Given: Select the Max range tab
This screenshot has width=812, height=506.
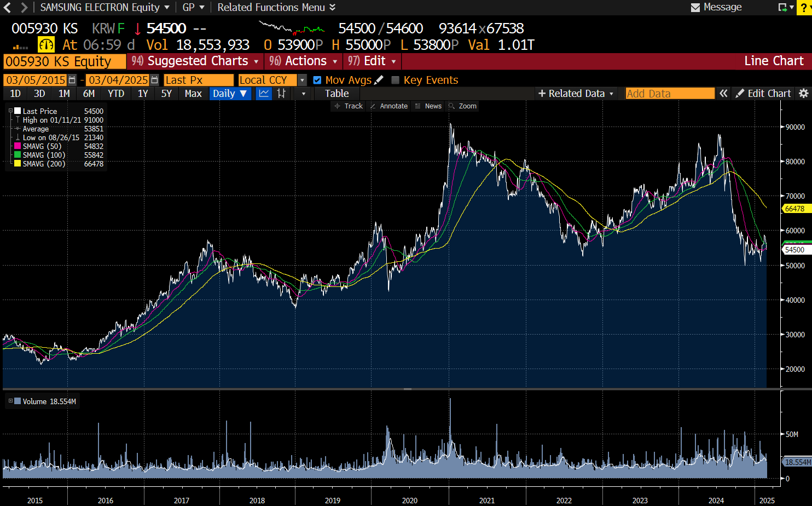Looking at the screenshot, I should point(193,94).
